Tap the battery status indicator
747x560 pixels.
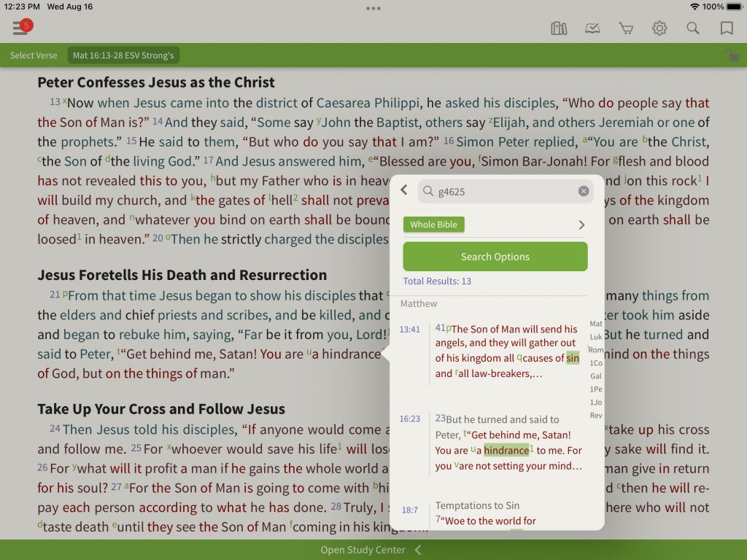(x=734, y=7)
